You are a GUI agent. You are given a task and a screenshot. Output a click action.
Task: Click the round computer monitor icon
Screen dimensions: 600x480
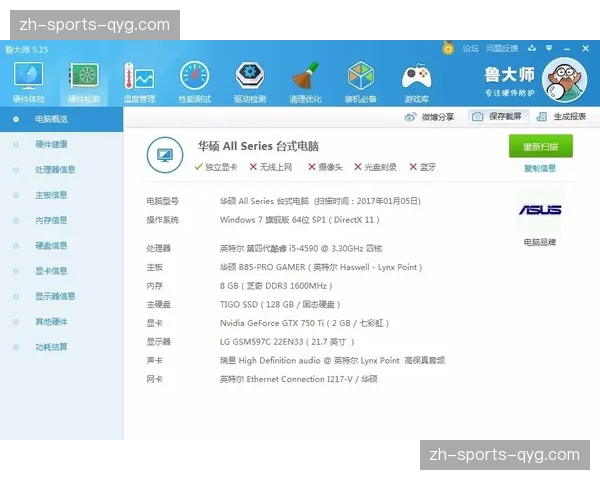165,155
